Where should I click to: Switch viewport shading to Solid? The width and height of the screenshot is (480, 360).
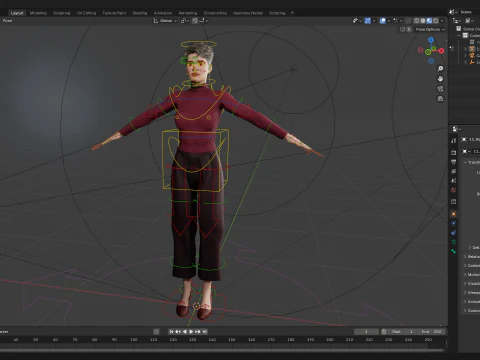[423, 21]
